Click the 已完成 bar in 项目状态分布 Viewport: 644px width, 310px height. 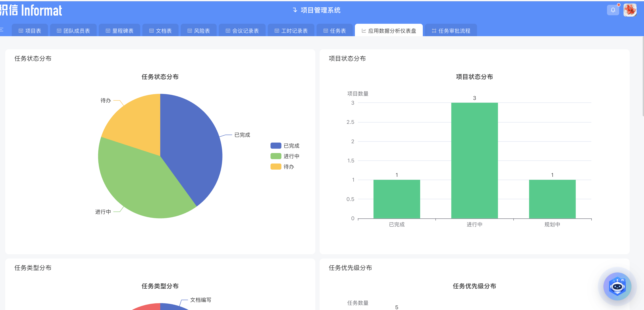click(x=396, y=199)
